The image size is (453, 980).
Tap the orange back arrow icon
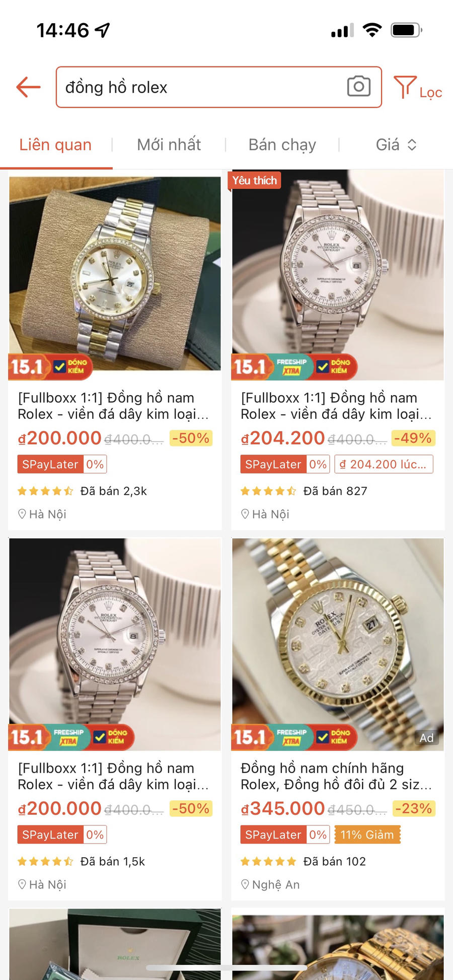28,87
